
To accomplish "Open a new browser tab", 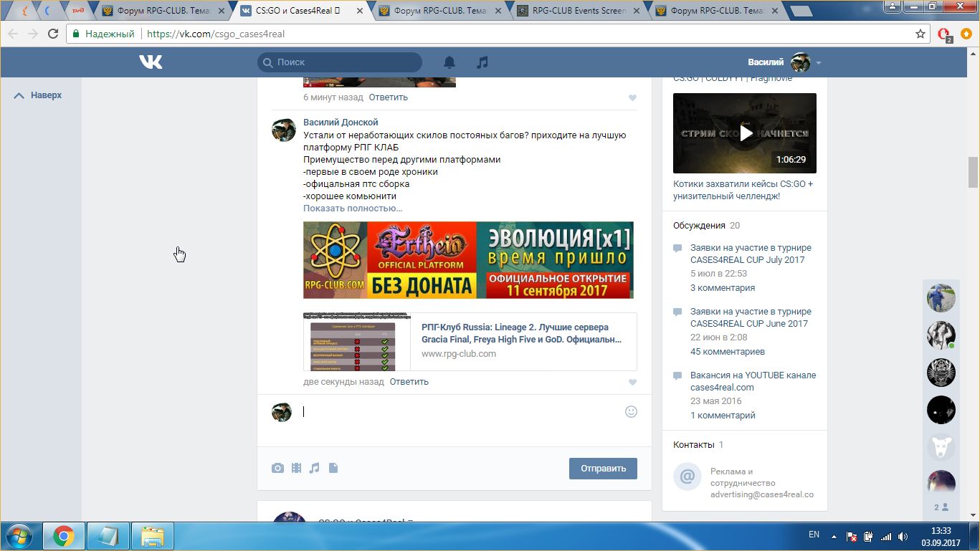I will (x=800, y=11).
